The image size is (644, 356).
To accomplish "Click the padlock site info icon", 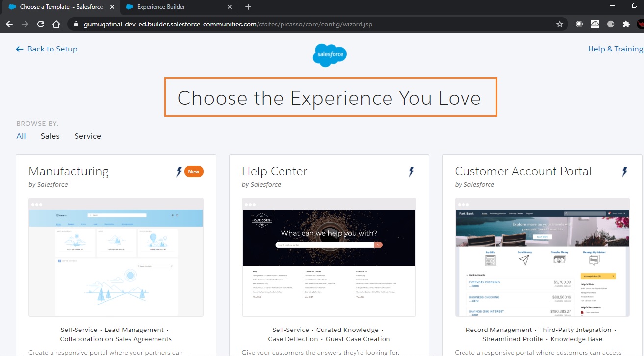I will 76,24.
